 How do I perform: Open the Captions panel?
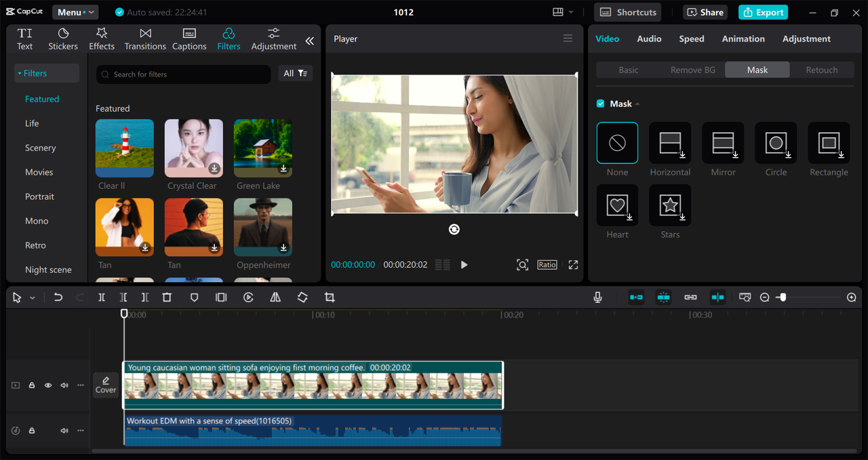click(x=189, y=39)
